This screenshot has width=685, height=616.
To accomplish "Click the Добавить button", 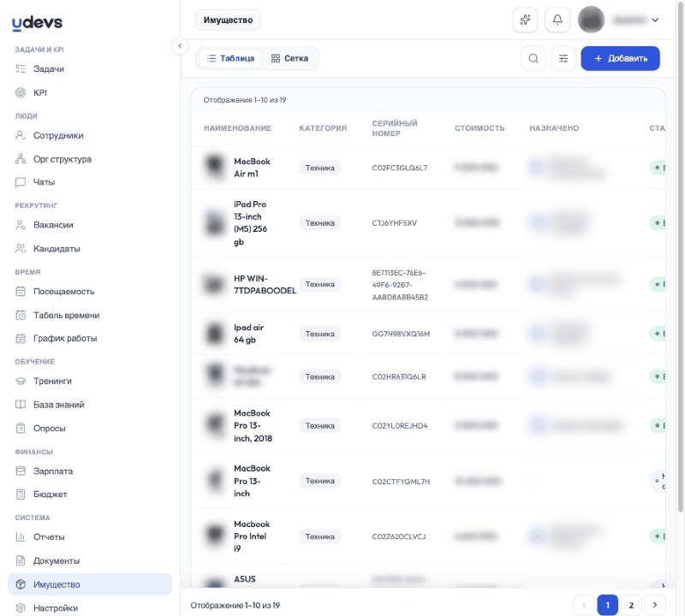I will pyautogui.click(x=620, y=58).
